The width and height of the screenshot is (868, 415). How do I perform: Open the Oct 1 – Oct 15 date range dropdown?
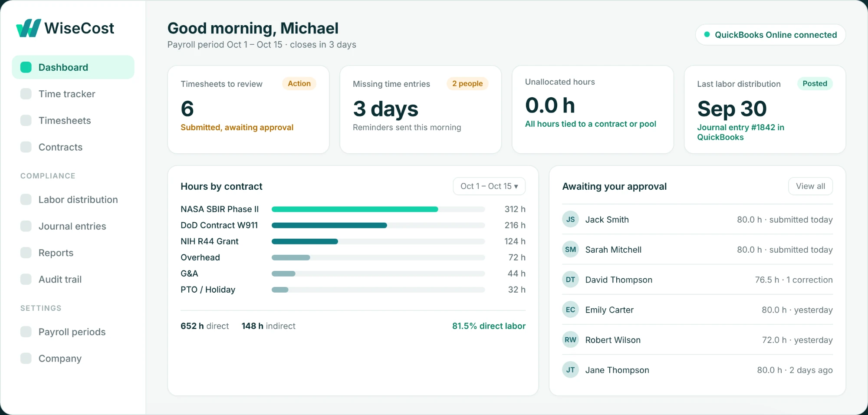[x=489, y=186]
